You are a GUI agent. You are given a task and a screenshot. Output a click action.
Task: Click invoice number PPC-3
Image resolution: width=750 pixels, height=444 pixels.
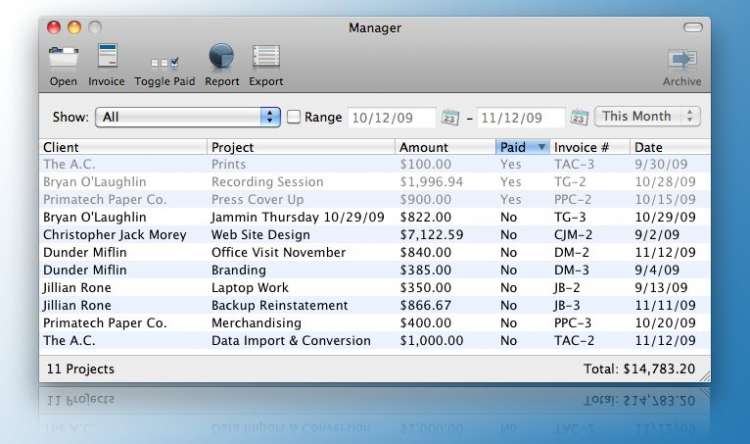tap(573, 323)
